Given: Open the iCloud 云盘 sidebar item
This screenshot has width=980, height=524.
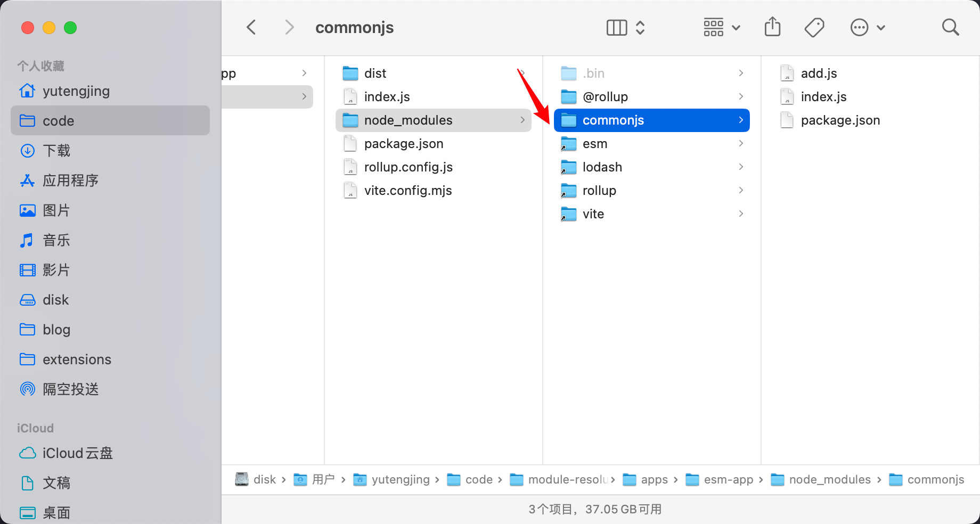Looking at the screenshot, I should pos(77,453).
